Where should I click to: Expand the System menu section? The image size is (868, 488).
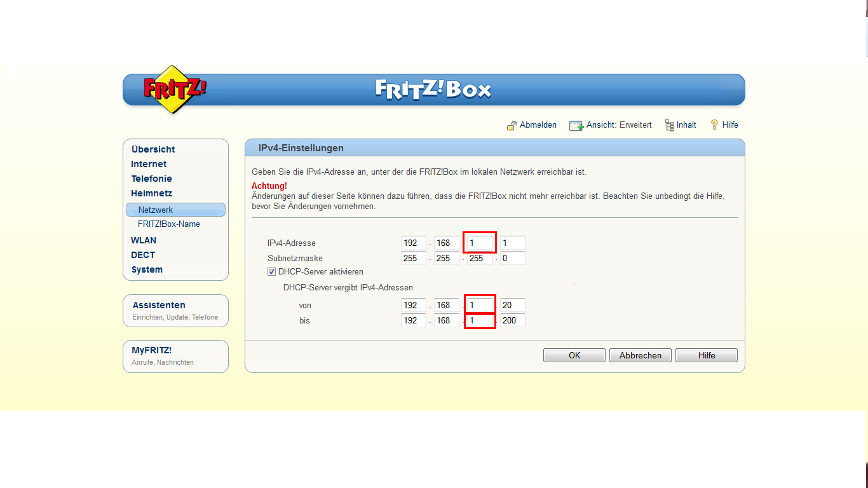click(x=147, y=269)
